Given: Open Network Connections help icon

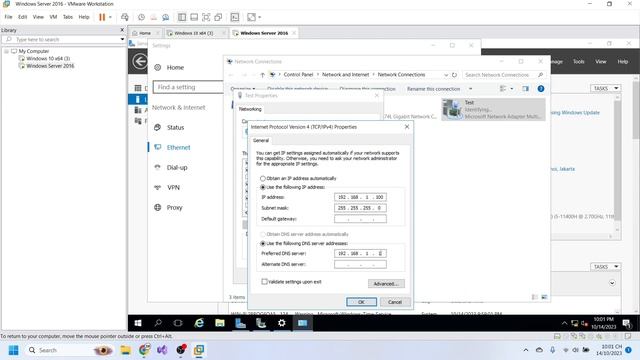Looking at the screenshot, I should tap(540, 89).
